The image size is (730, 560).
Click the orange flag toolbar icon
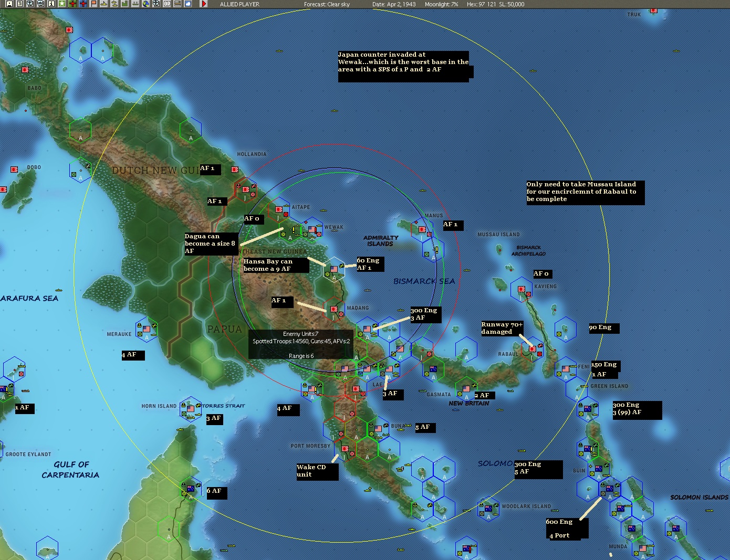tap(93, 4)
